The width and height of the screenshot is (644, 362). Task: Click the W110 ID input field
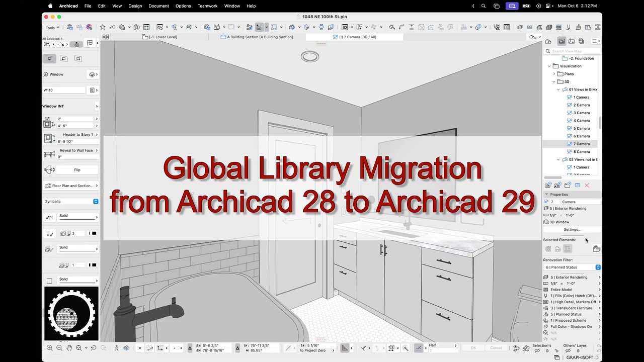coord(64,90)
